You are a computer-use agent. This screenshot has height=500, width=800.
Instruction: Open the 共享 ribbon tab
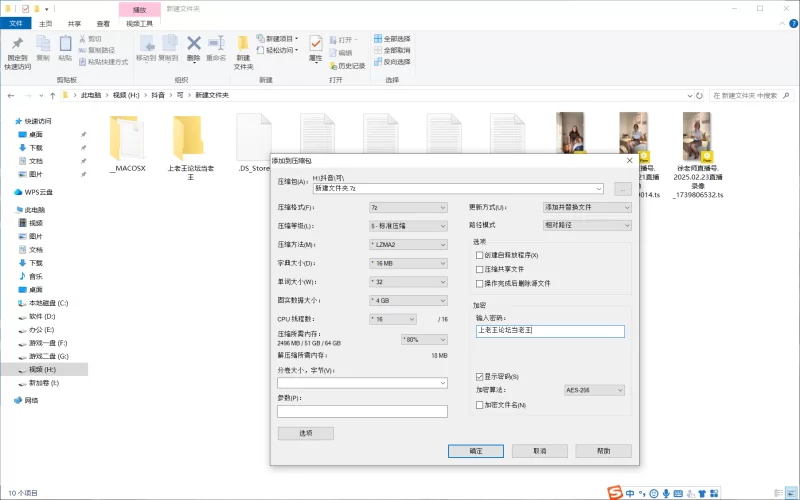click(75, 22)
